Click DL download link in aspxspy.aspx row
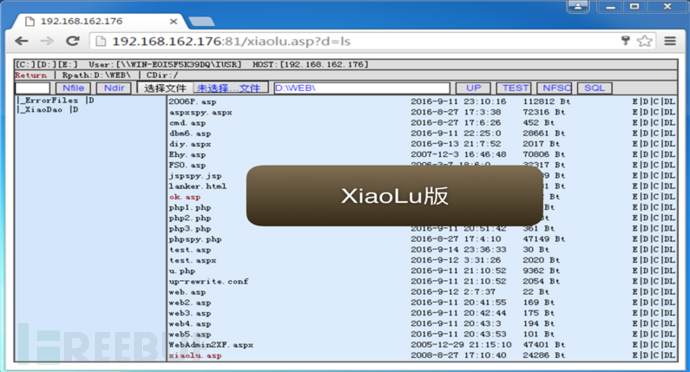Viewport: 690px width, 372px height. point(669,112)
